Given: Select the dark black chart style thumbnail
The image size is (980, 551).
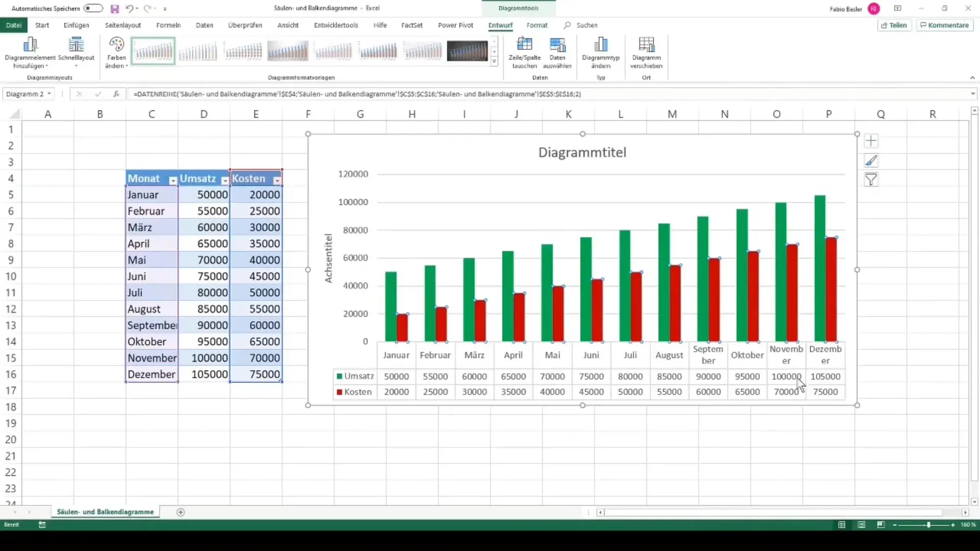Looking at the screenshot, I should point(467,51).
